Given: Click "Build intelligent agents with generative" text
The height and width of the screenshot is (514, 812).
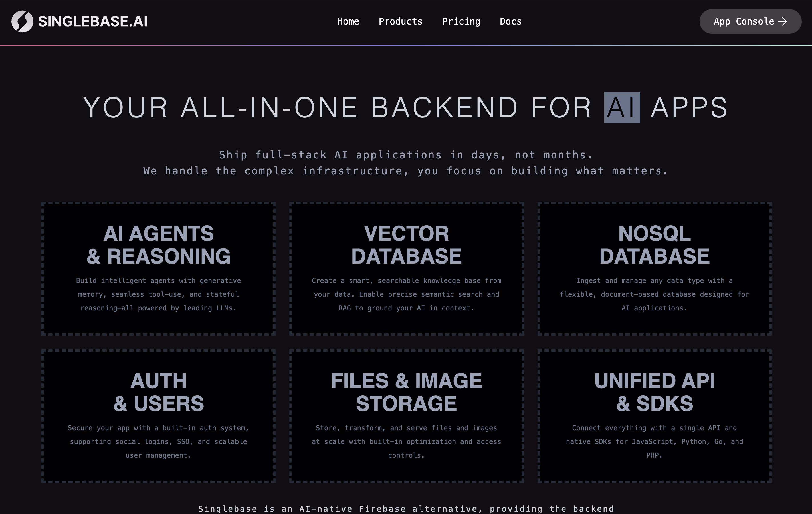Looking at the screenshot, I should pyautogui.click(x=158, y=280).
